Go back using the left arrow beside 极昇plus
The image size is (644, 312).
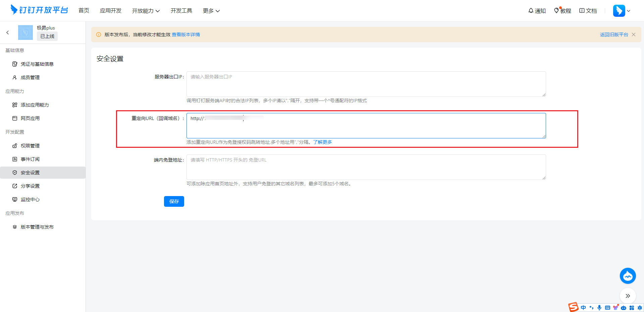7,33
